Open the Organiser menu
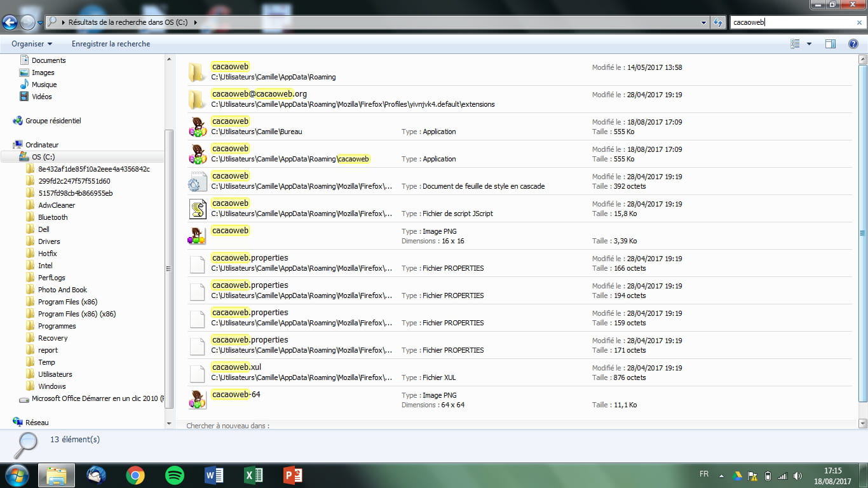The width and height of the screenshot is (868, 488). coord(32,44)
